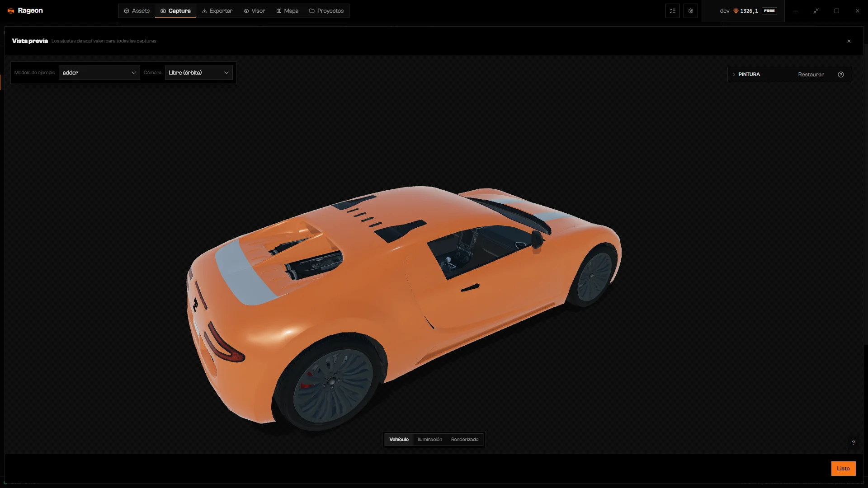The width and height of the screenshot is (868, 488).
Task: Open the task list icon in top bar
Action: click(673, 11)
